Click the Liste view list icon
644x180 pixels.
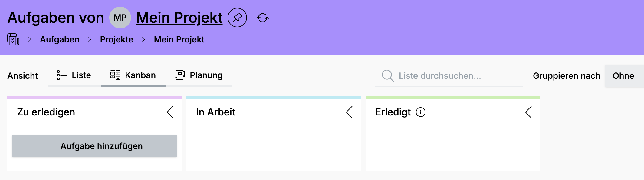[62, 75]
